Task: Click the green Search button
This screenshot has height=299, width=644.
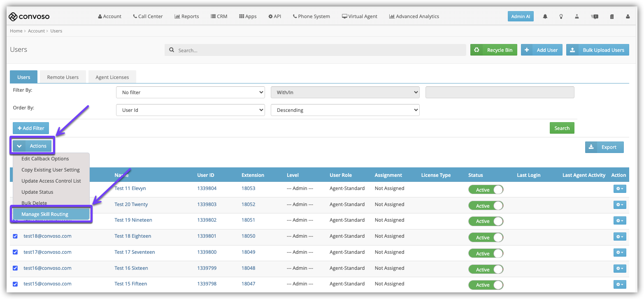Action: point(562,128)
